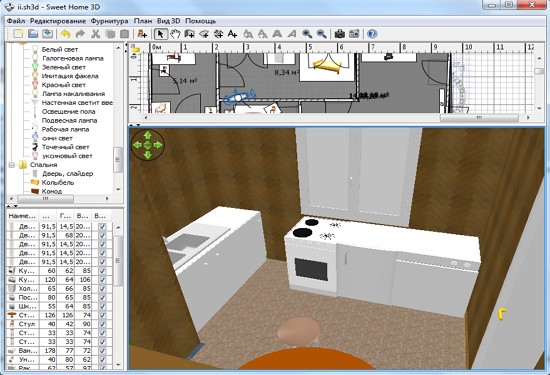The image size is (550, 375).
Task: Activate the Select arrow tool
Action: [x=161, y=34]
